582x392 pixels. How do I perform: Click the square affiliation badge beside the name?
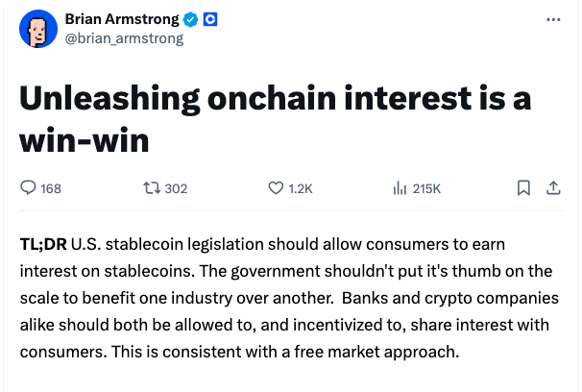pyautogui.click(x=208, y=19)
